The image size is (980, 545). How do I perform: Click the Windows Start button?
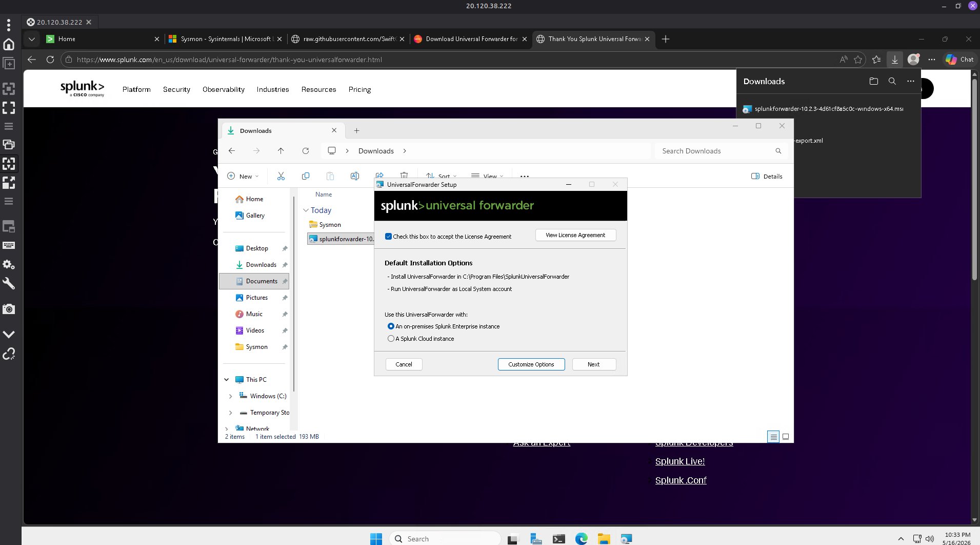pyautogui.click(x=376, y=539)
